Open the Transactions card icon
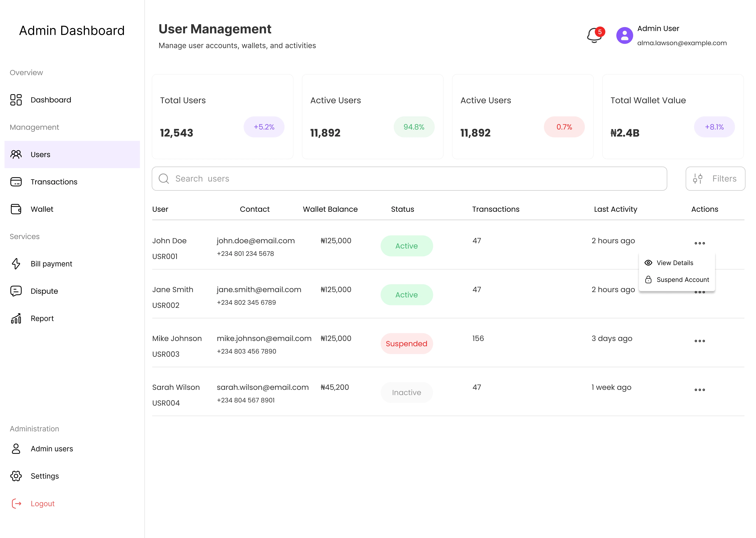756x538 pixels. coord(16,182)
